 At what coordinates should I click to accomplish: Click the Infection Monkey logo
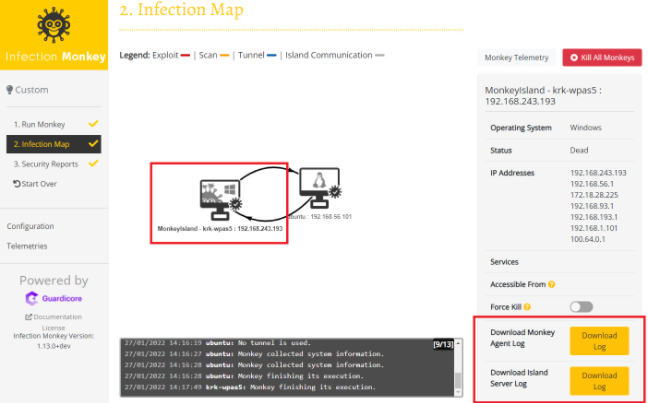coord(54,35)
